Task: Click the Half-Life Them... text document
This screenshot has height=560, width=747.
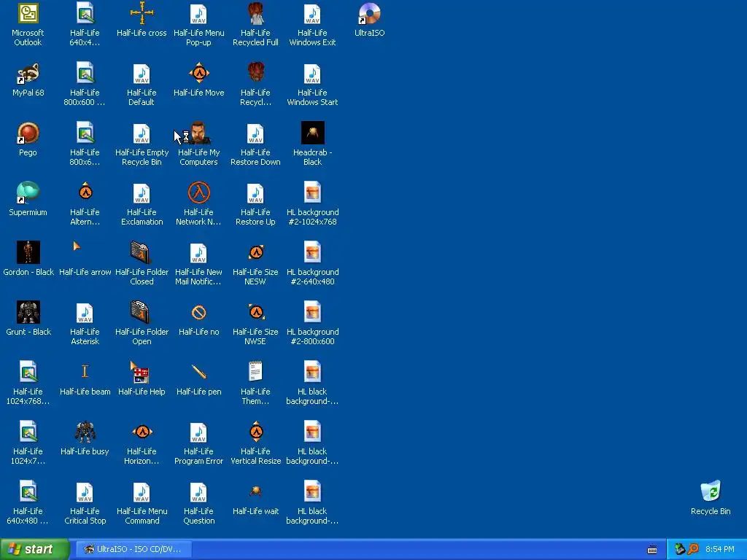Action: pos(255,384)
